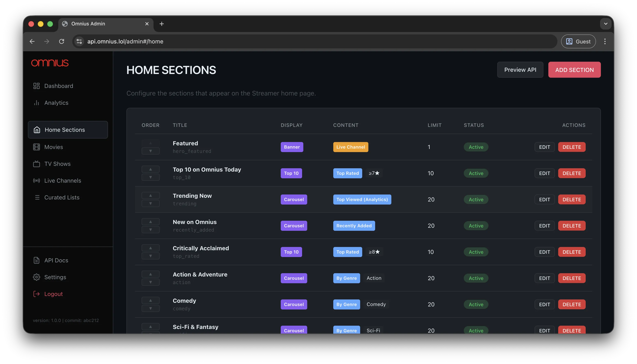Open Movies using the film strip icon
637x364 pixels.
(37, 147)
